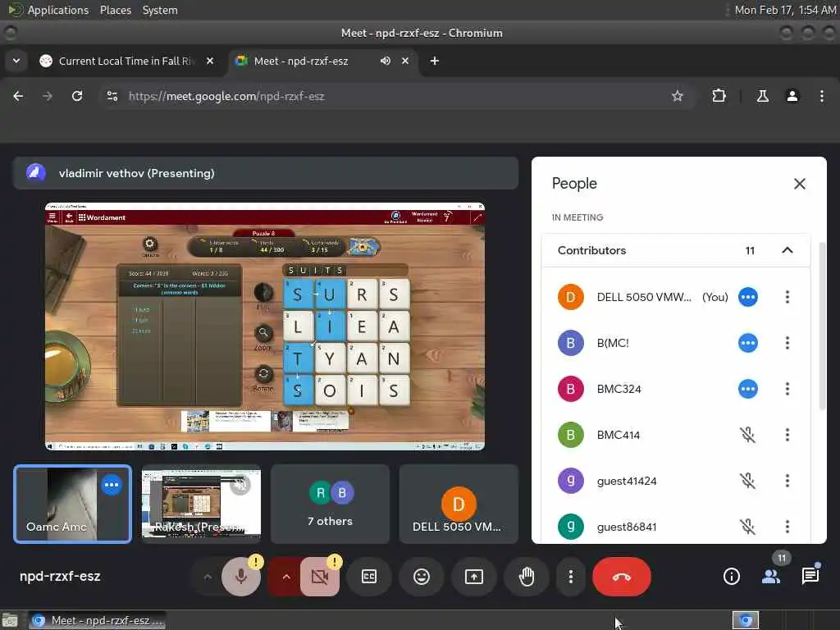Click the address bar URL

(226, 96)
